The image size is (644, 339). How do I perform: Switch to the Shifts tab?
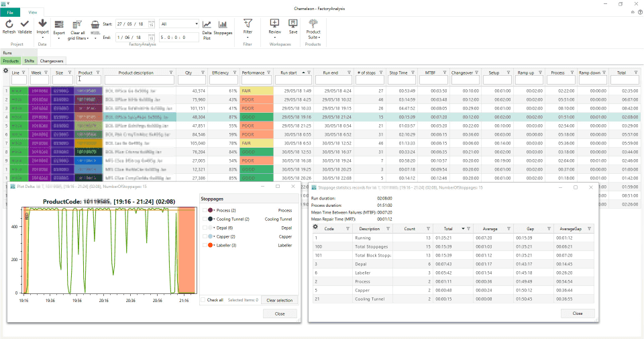(30, 60)
